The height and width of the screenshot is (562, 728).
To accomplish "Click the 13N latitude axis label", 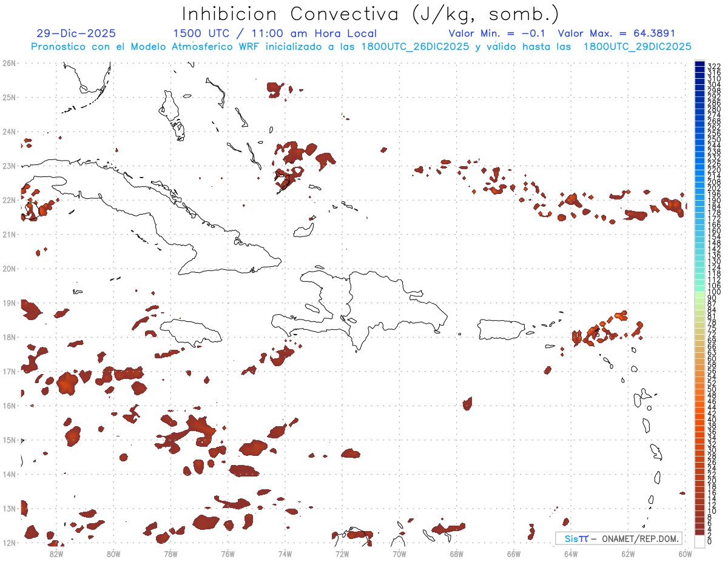I will 8,508.
